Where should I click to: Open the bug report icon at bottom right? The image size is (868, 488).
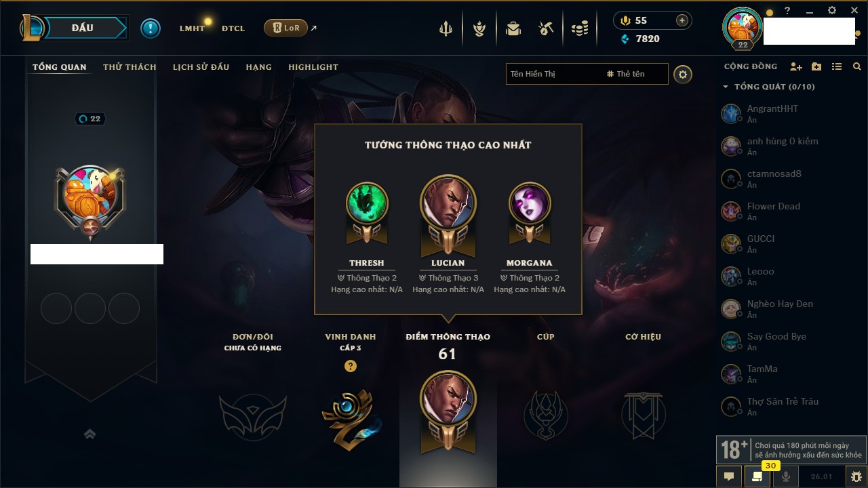[856, 476]
